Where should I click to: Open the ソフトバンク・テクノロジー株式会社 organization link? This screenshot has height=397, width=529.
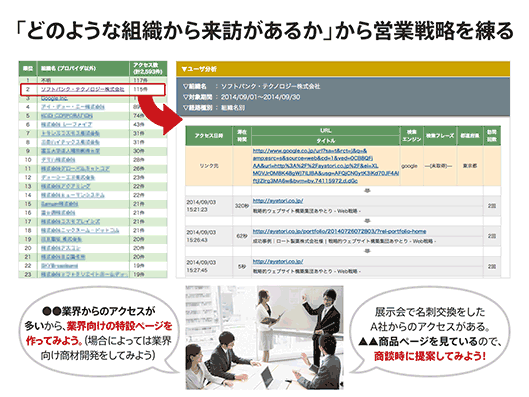(x=83, y=89)
